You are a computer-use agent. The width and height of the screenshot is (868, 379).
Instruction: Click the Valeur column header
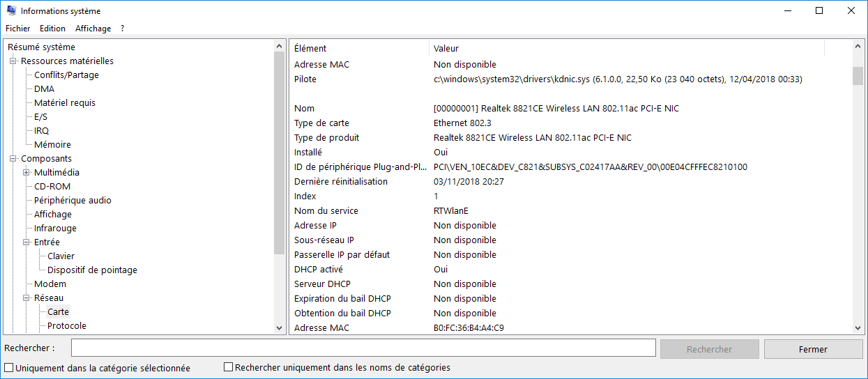click(446, 48)
